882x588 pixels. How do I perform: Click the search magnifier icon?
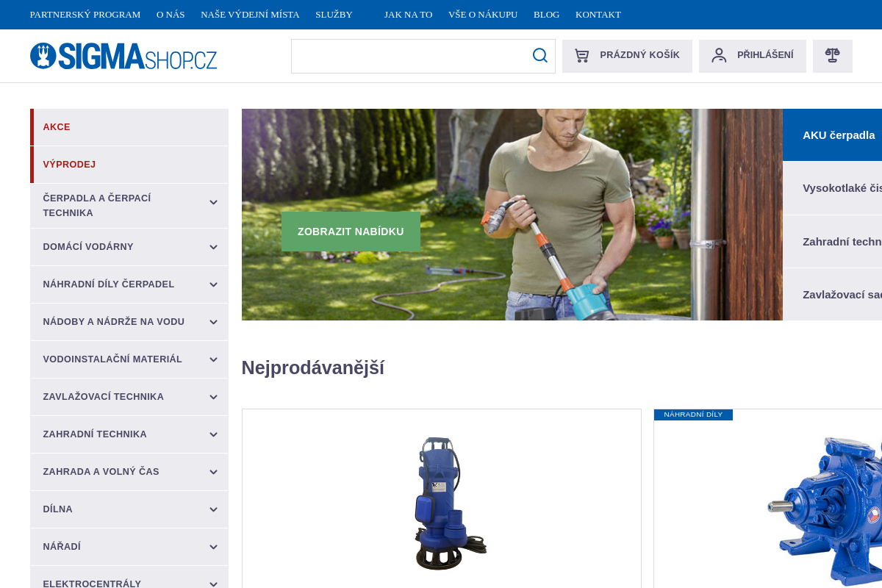[x=540, y=56]
